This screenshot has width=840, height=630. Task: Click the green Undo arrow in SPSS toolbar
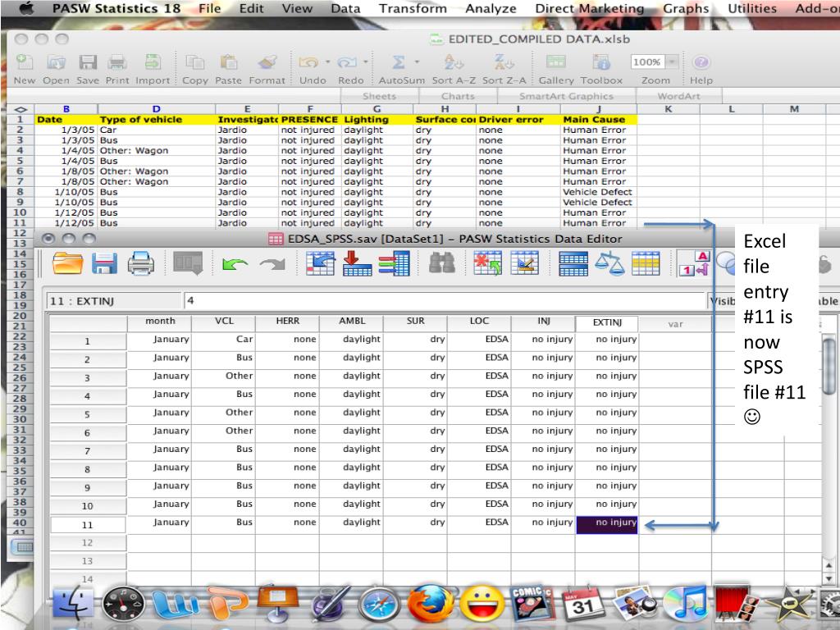[235, 263]
